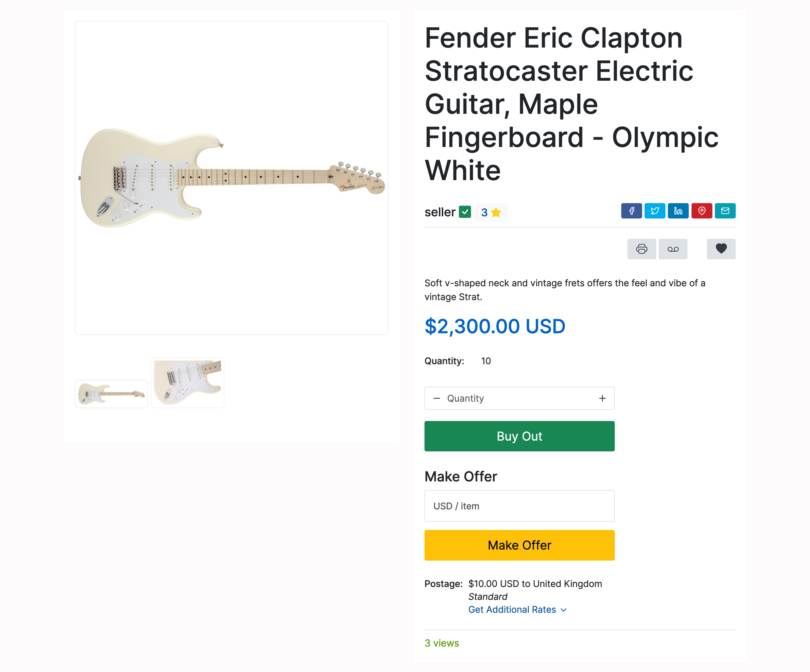810x672 pixels.
Task: Share listing via email icon
Action: (725, 211)
